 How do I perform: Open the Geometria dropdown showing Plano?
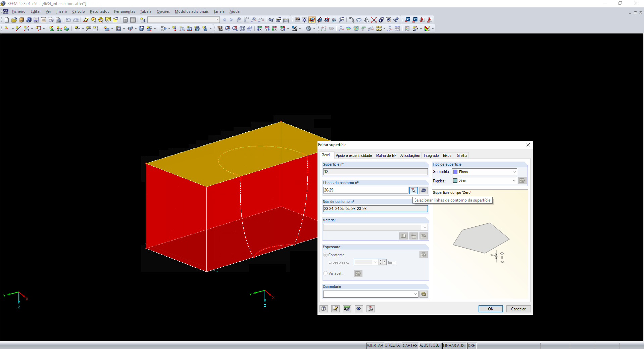[485, 172]
